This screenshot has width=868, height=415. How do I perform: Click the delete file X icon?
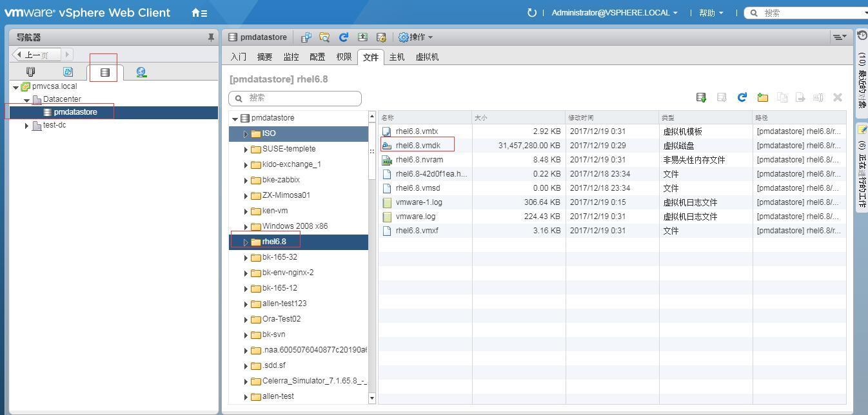tap(838, 97)
